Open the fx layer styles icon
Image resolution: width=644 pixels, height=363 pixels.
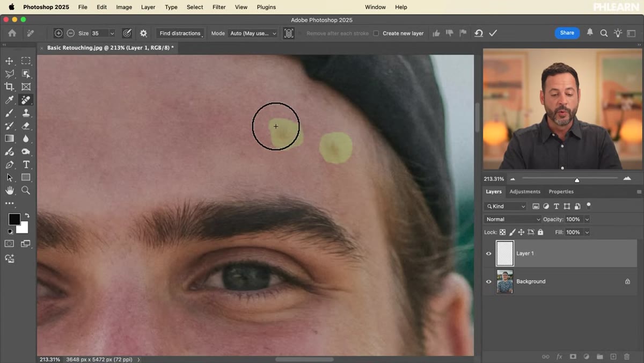point(559,357)
